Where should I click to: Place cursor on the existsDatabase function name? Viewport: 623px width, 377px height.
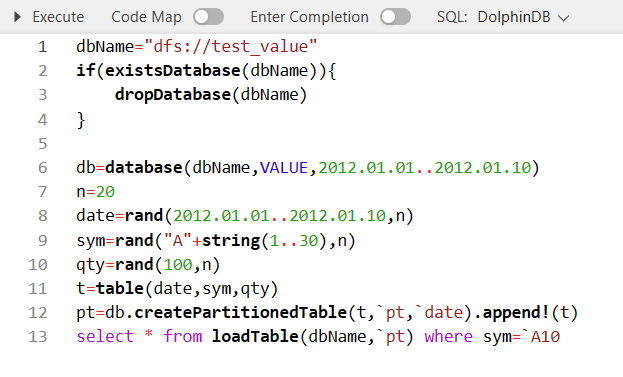(x=173, y=71)
